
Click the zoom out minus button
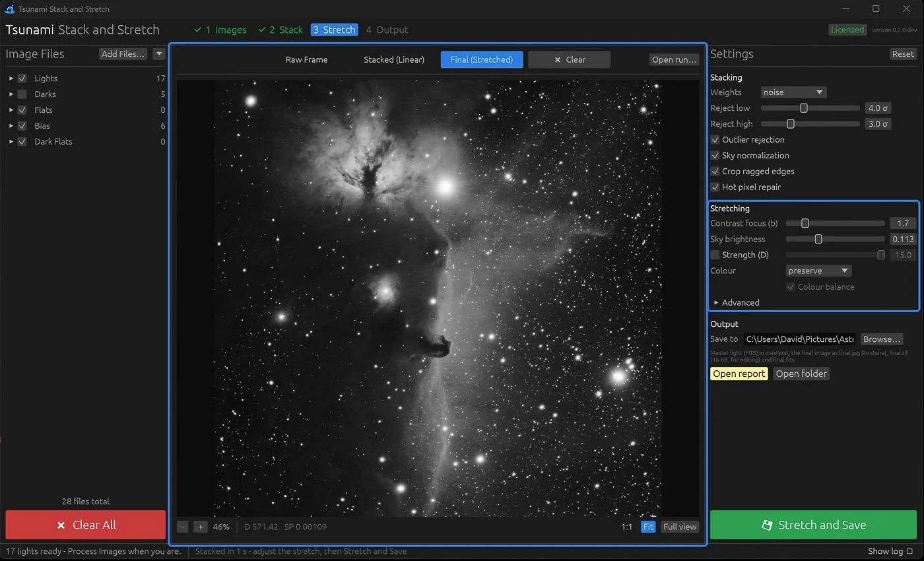pos(183,527)
